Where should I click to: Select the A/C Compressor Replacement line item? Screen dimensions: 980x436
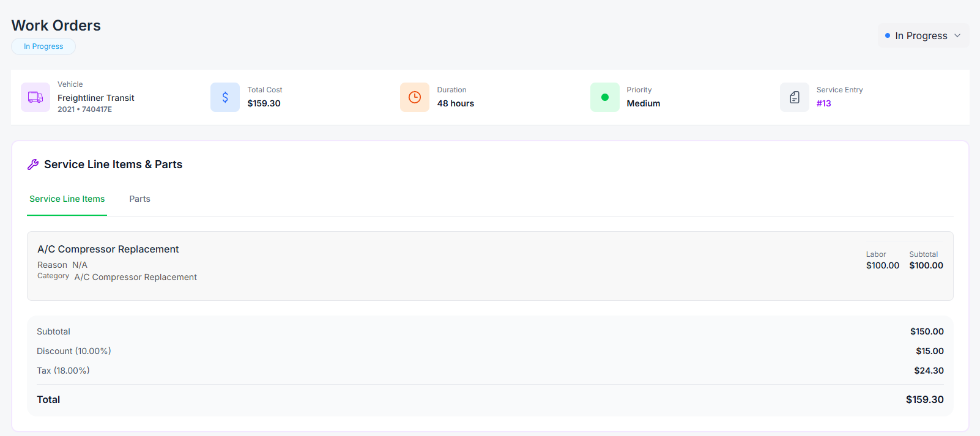point(108,249)
